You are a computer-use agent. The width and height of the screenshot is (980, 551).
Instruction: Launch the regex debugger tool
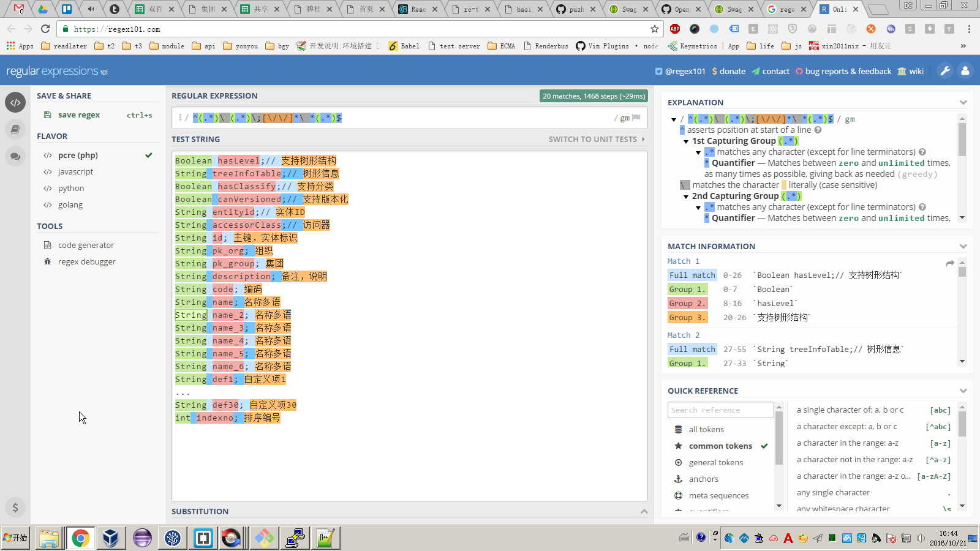86,261
